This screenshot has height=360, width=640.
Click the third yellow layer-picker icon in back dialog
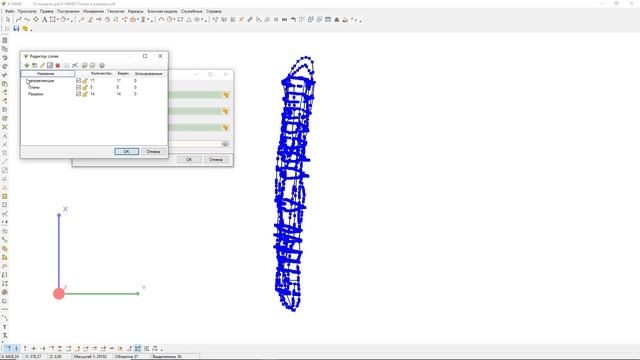[x=225, y=128]
